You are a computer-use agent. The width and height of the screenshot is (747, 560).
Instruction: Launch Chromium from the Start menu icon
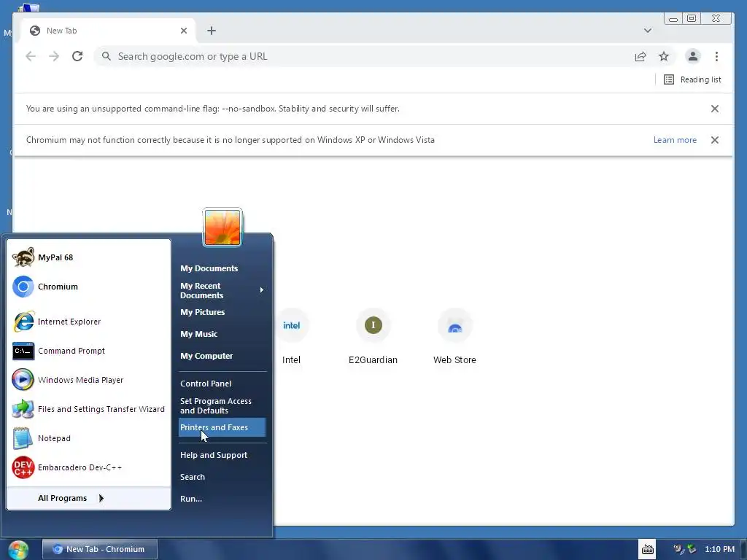[23, 287]
